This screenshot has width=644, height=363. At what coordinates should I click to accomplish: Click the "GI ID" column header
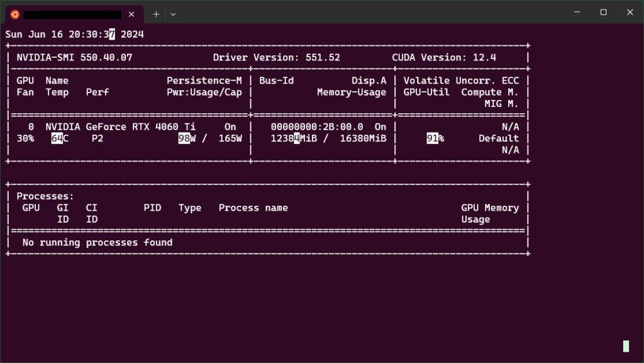coord(63,213)
